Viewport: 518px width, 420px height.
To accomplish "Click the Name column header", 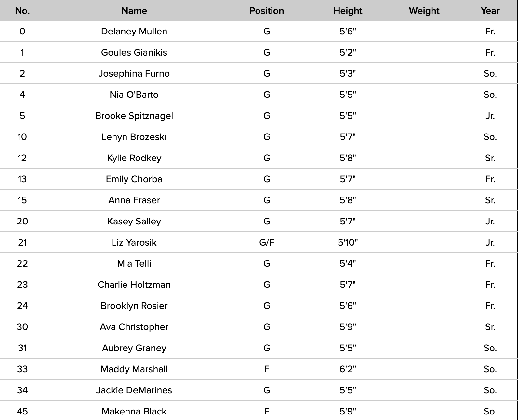I will pyautogui.click(x=134, y=11).
